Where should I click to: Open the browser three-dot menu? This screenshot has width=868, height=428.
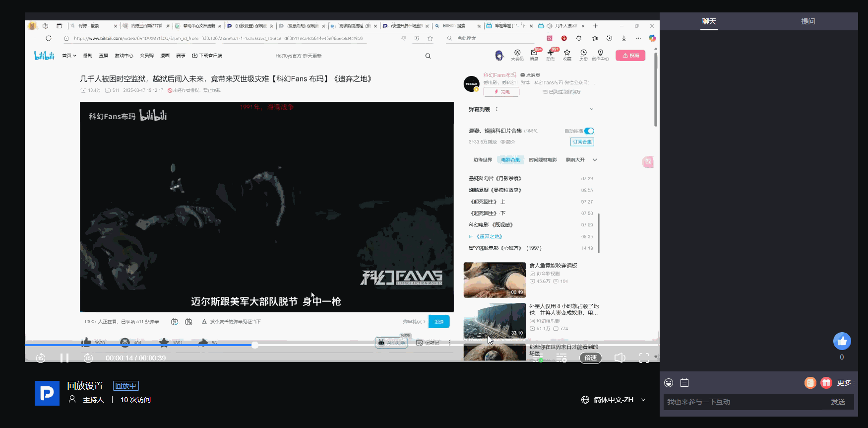click(x=638, y=38)
